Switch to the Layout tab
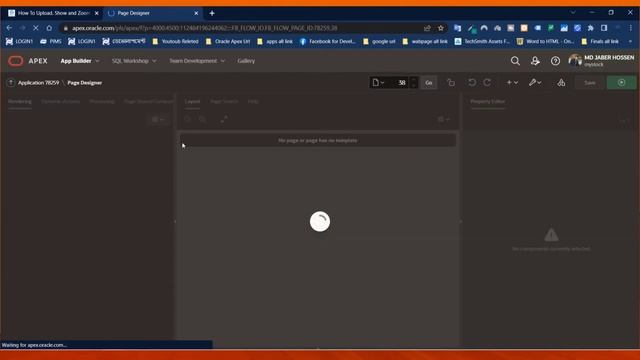This screenshot has width=640, height=360. pyautogui.click(x=192, y=101)
